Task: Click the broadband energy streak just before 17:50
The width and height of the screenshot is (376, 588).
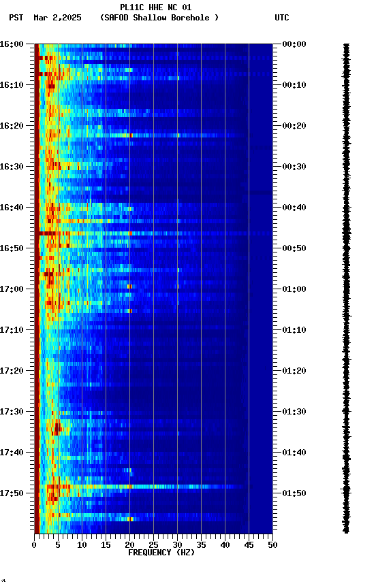Action: click(x=144, y=487)
